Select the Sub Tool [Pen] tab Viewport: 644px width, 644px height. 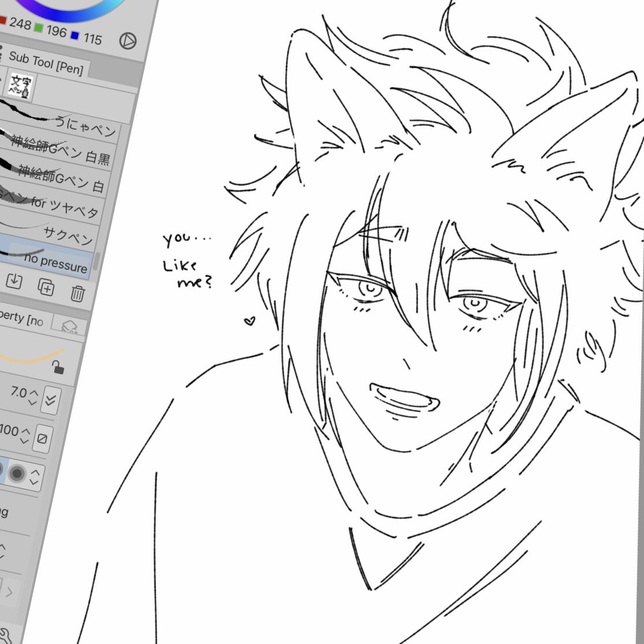46,63
